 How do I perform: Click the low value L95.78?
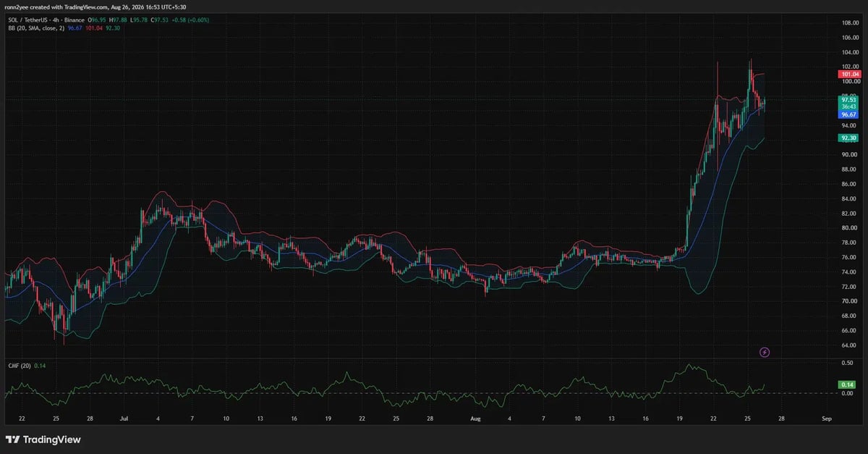(139, 20)
